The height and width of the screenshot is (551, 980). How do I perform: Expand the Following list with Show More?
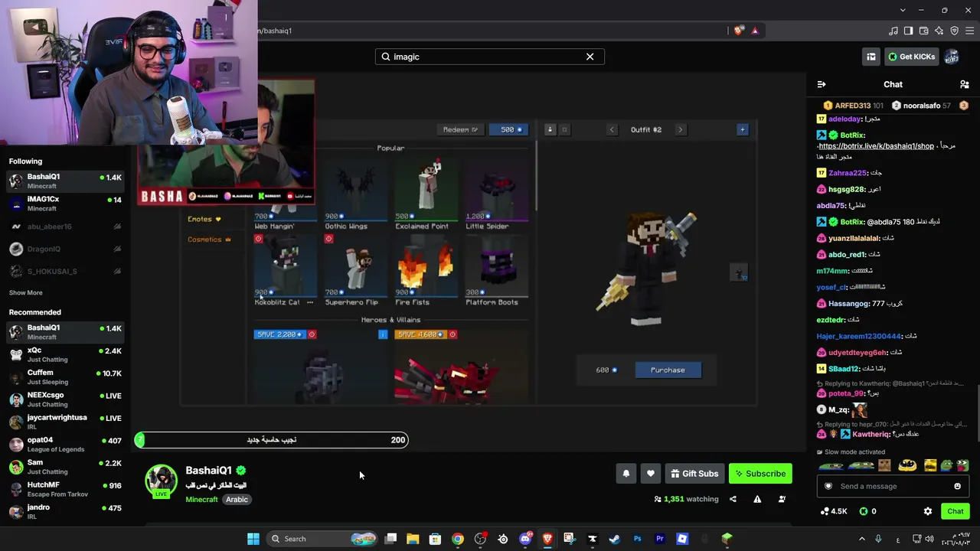(26, 293)
